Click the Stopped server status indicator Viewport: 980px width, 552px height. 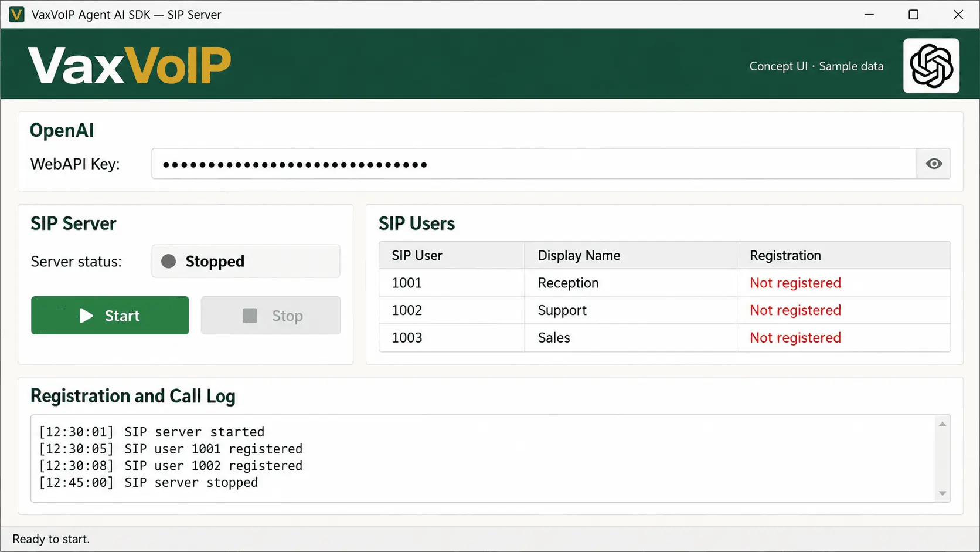pyautogui.click(x=246, y=261)
